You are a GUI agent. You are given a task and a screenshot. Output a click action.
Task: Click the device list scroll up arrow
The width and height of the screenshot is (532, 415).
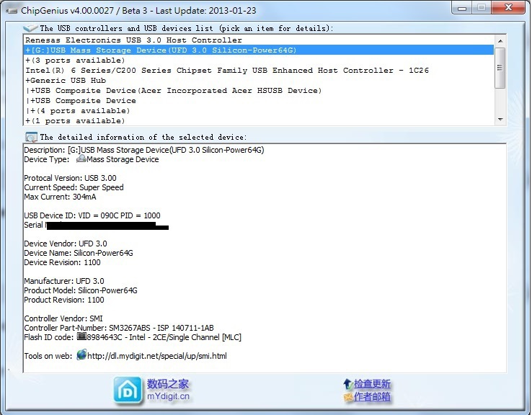click(500, 40)
